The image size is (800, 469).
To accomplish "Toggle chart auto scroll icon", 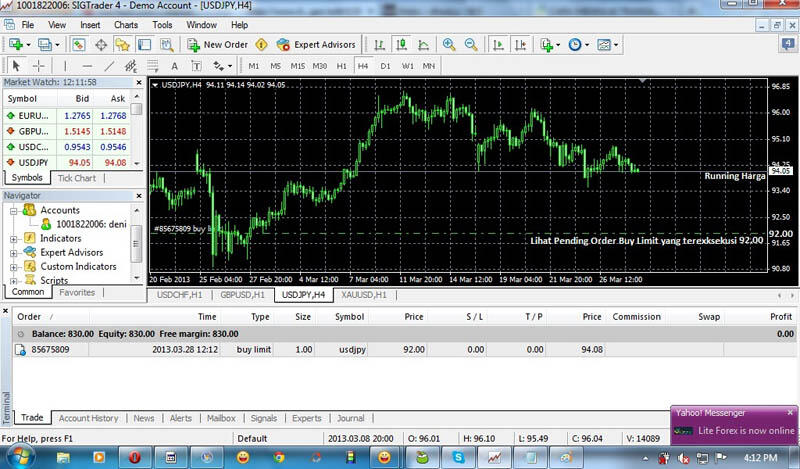I will pyautogui.click(x=498, y=45).
